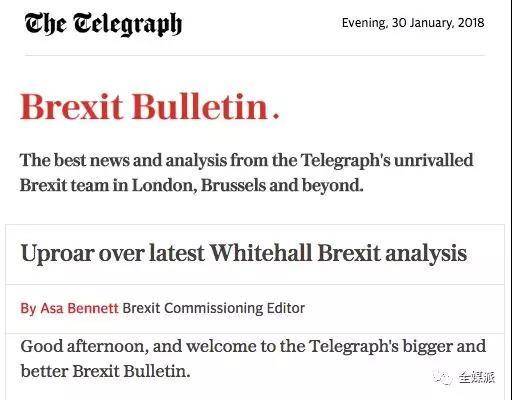
Task: Click the red By in the byline
Action: 28,309
